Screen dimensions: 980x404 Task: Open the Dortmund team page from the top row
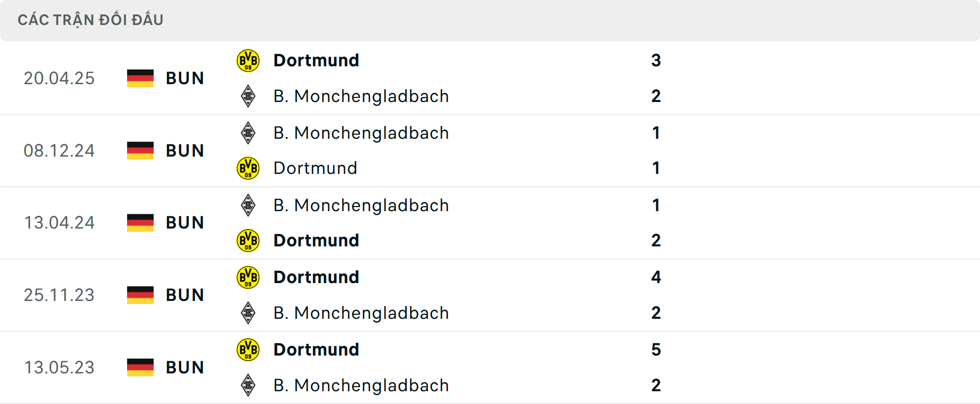click(316, 60)
